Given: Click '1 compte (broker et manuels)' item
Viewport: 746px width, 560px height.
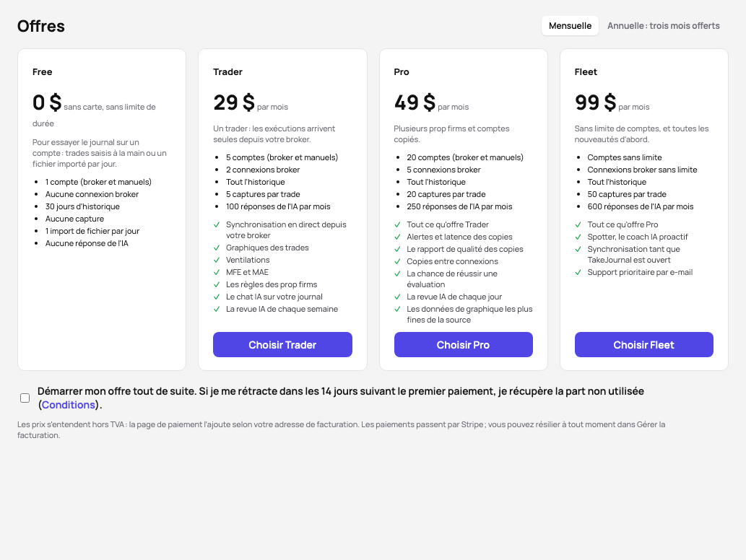Looking at the screenshot, I should 98,182.
